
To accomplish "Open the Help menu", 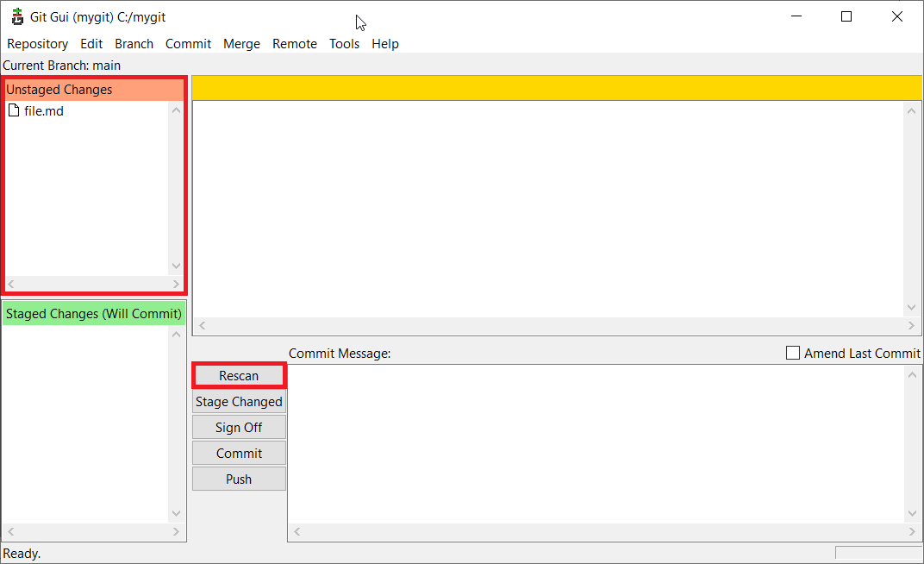I will pos(384,44).
